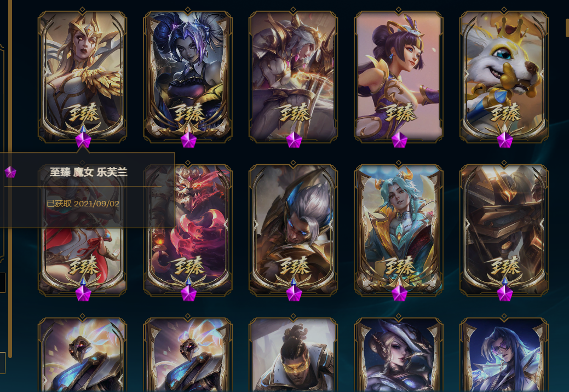Pick the teal-haired horned character skin card

coord(399,230)
